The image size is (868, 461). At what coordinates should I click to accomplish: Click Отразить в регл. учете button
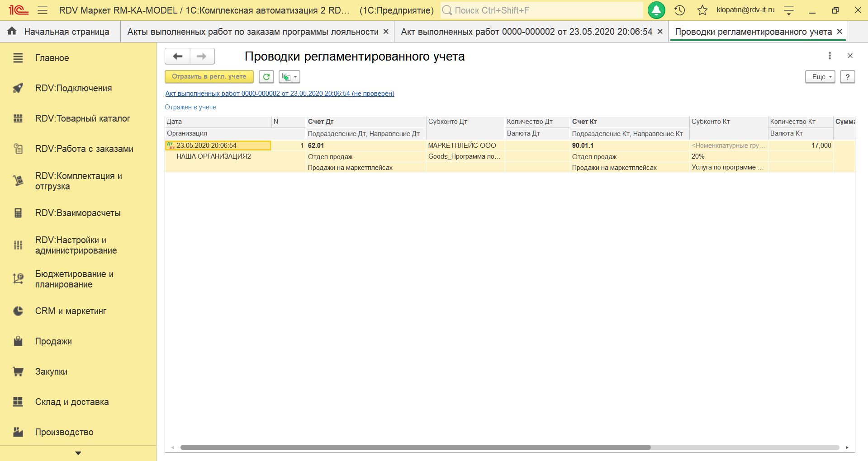point(209,77)
